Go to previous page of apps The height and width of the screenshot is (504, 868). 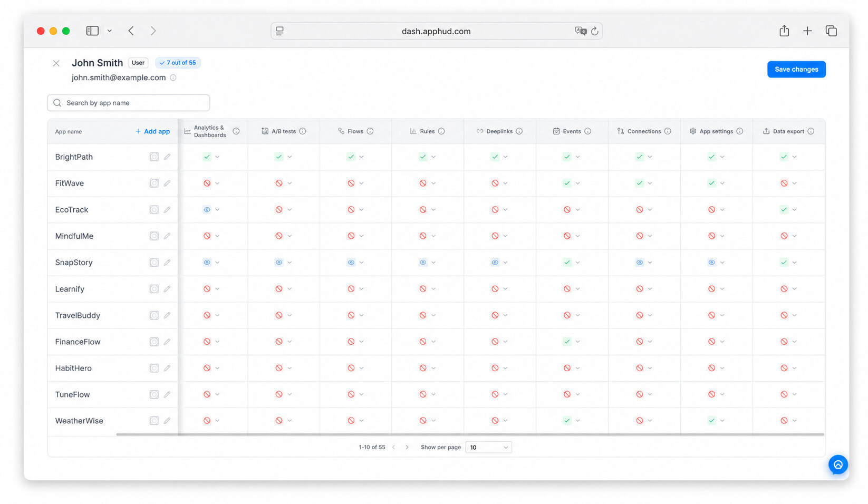tap(393, 447)
